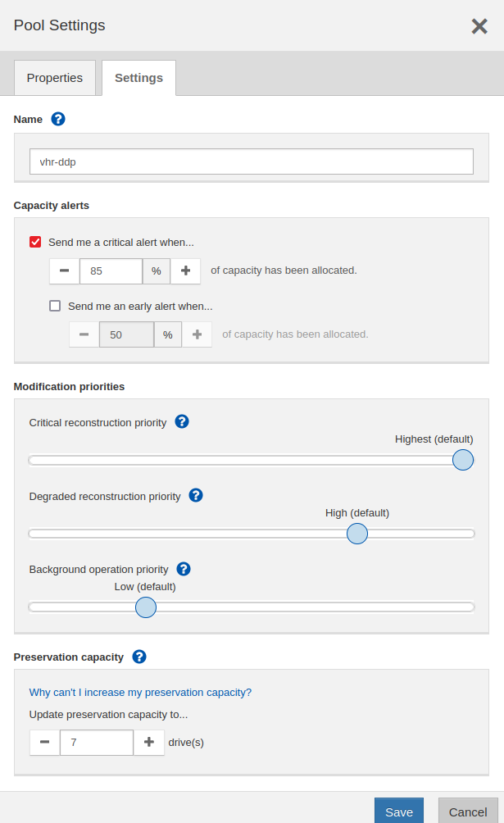Click the pool name field vhr-ddp

[252, 161]
